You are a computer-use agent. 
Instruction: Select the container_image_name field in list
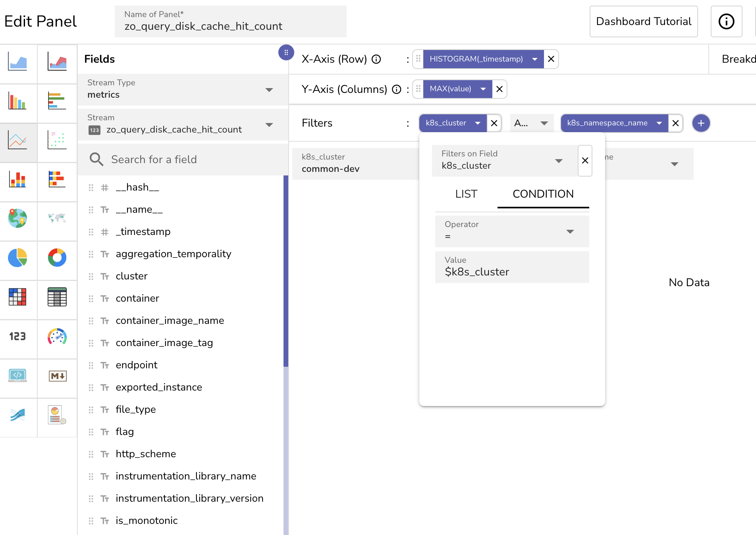click(170, 321)
